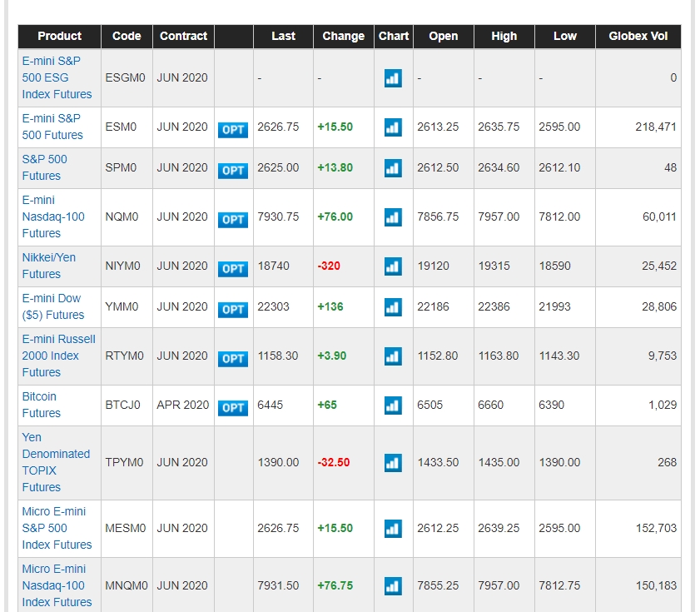Open chart icon for Bitcoin Futures

pos(393,406)
